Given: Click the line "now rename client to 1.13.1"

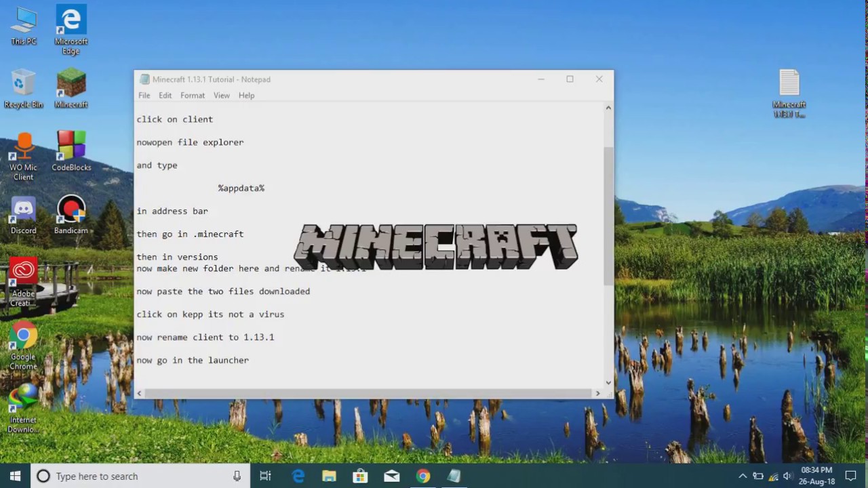Looking at the screenshot, I should coord(205,338).
